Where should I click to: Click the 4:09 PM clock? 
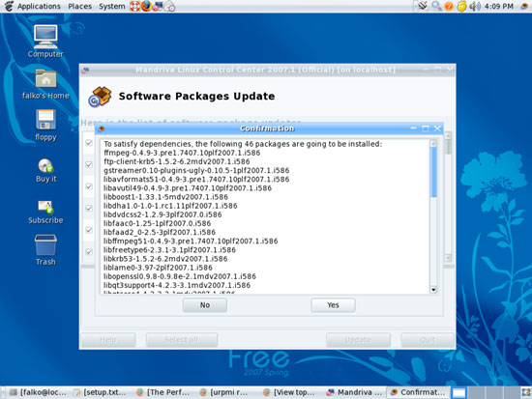499,6
